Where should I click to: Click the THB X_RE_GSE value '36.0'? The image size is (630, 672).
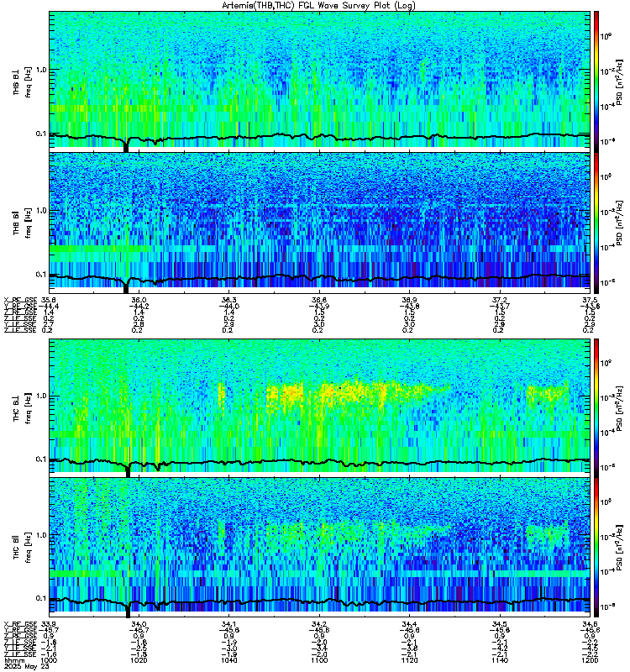(139, 300)
